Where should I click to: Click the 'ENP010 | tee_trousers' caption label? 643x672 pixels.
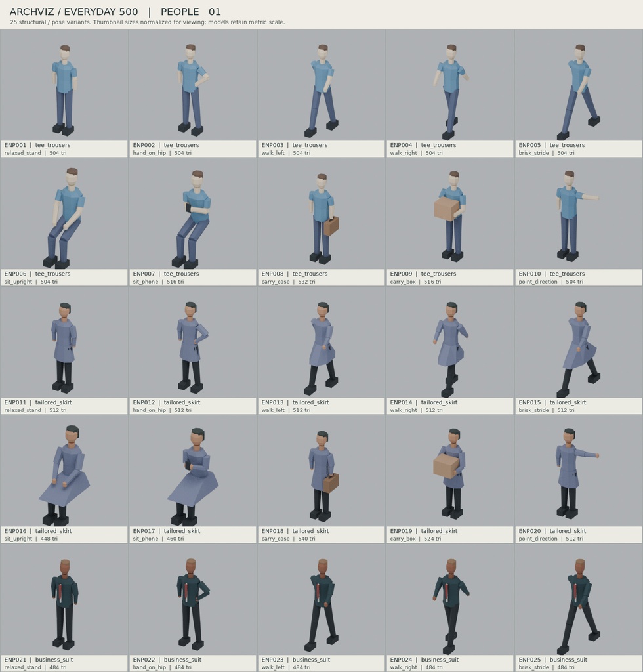[552, 274]
